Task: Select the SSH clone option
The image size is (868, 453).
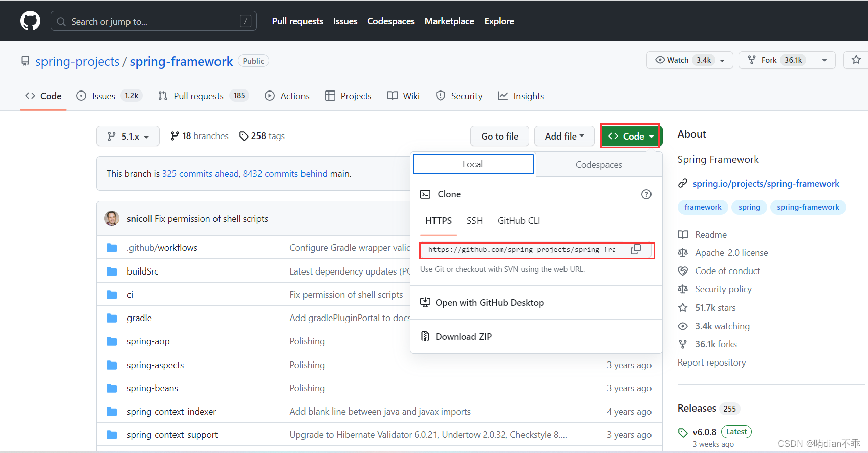Action: click(x=474, y=221)
